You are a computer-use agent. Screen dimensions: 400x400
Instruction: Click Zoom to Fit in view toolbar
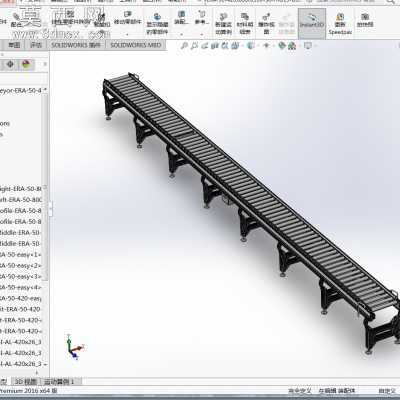pos(184,46)
